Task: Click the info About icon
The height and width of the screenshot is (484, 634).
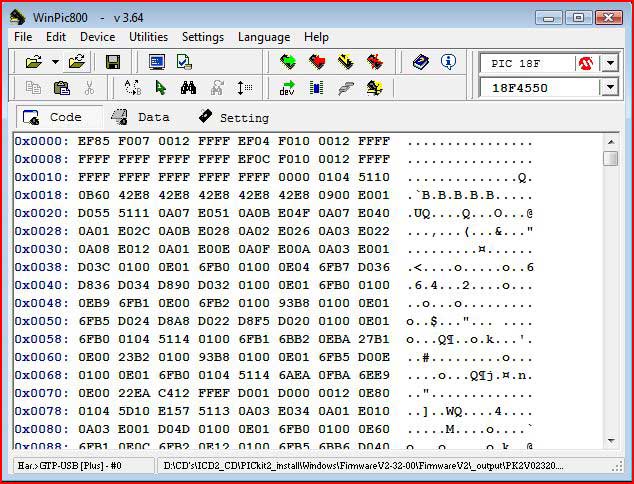Action: [x=448, y=62]
